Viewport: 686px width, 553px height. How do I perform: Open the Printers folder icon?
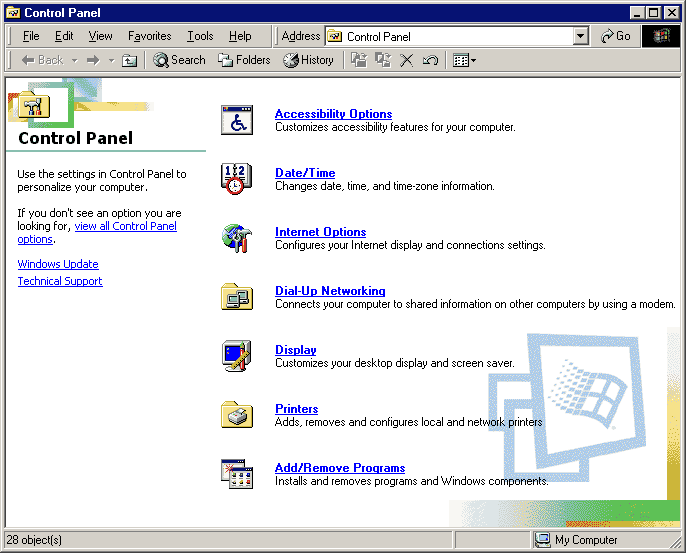(x=237, y=415)
